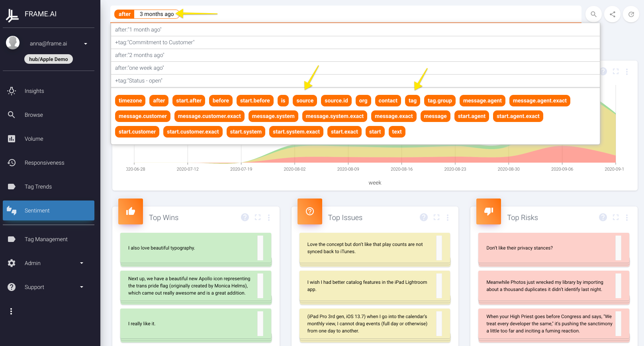The image size is (644, 346).
Task: Open the 'I really like it.' card
Action: [x=196, y=324]
